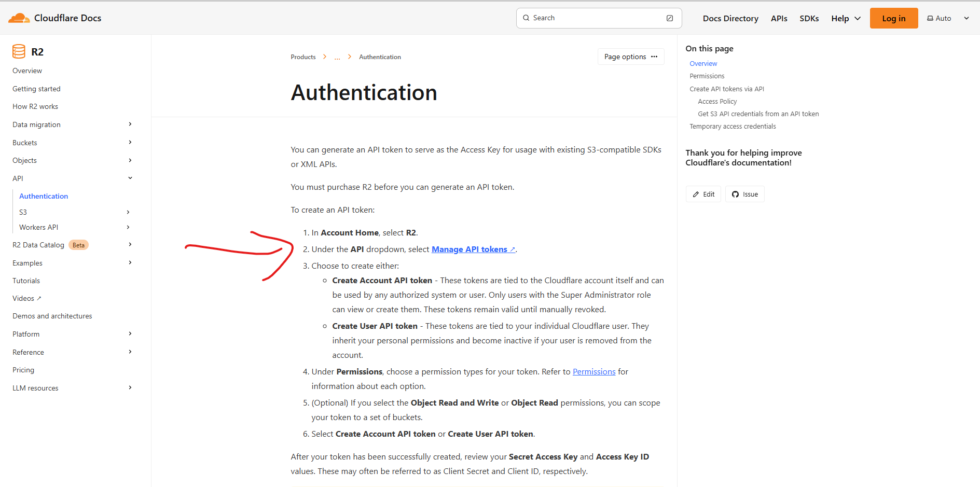Image resolution: width=980 pixels, height=487 pixels.
Task: Click the Auto theme monitor icon
Action: pos(930,18)
